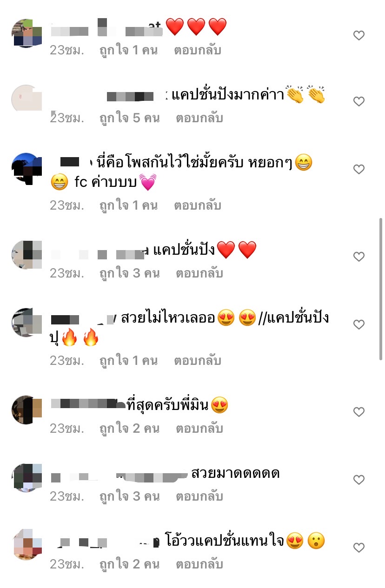Reply to the three red hearts comment
The image size is (385, 588).
pyautogui.click(x=198, y=50)
